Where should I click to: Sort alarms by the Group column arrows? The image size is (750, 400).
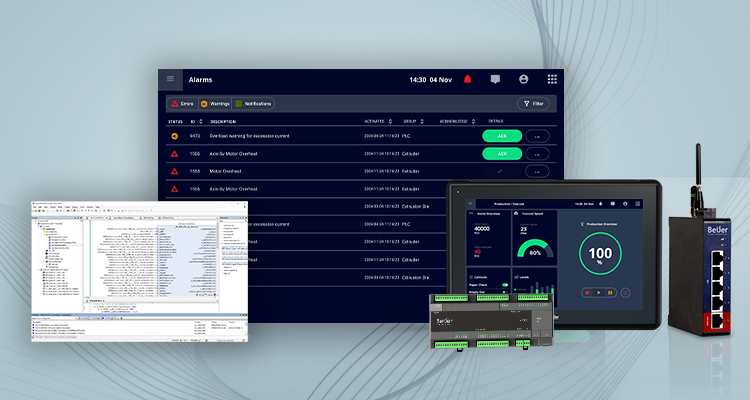click(422, 122)
